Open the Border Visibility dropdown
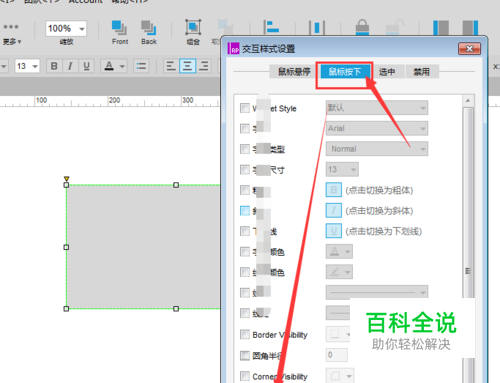Image resolution: width=500 pixels, height=383 pixels. pyautogui.click(x=338, y=334)
